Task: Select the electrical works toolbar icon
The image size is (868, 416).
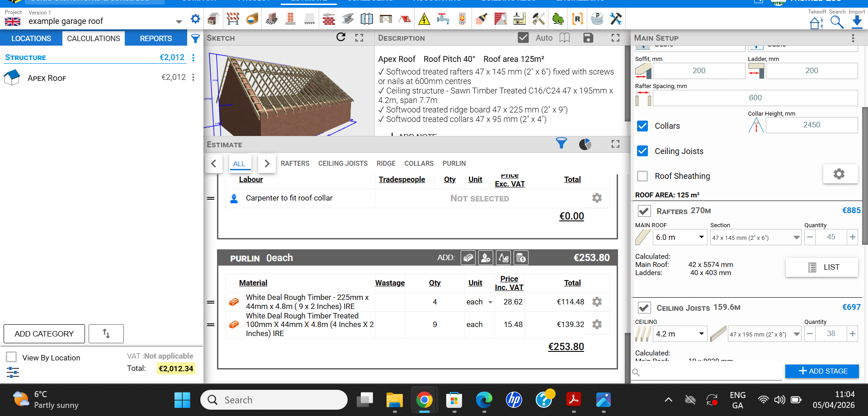Action: coord(424,19)
